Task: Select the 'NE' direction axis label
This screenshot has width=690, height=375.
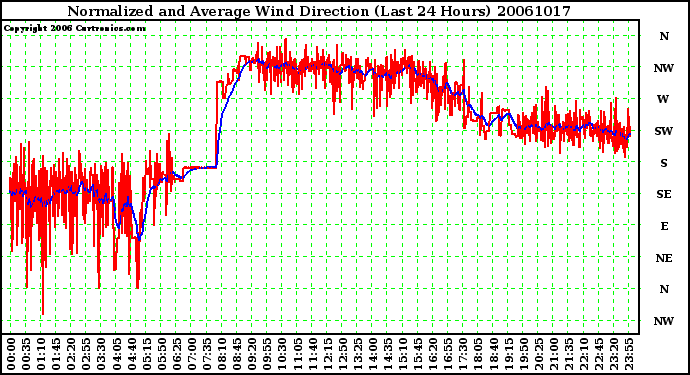Action: pyautogui.click(x=664, y=258)
